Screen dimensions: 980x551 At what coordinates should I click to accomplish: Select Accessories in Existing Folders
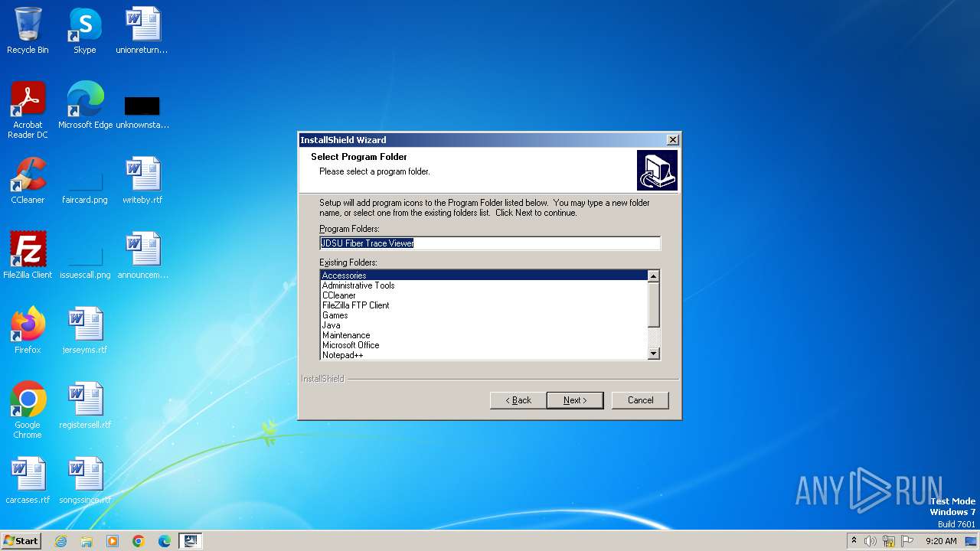[484, 275]
